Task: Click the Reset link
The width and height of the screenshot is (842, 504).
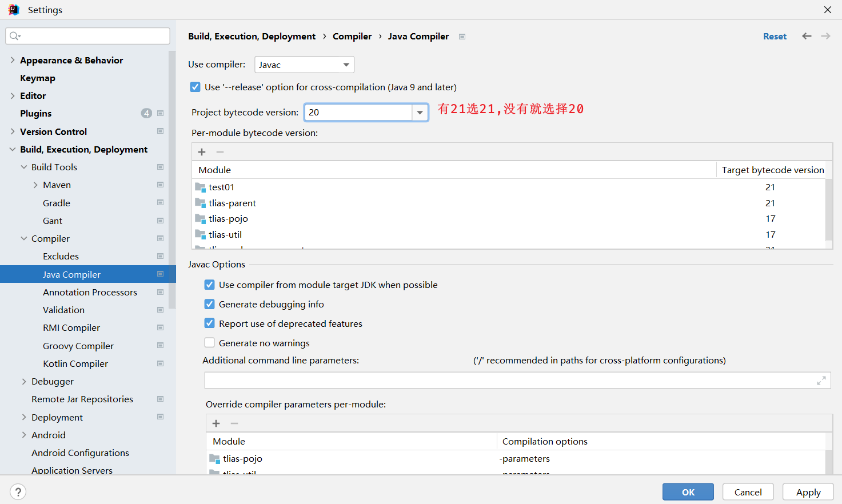Action: click(x=775, y=37)
